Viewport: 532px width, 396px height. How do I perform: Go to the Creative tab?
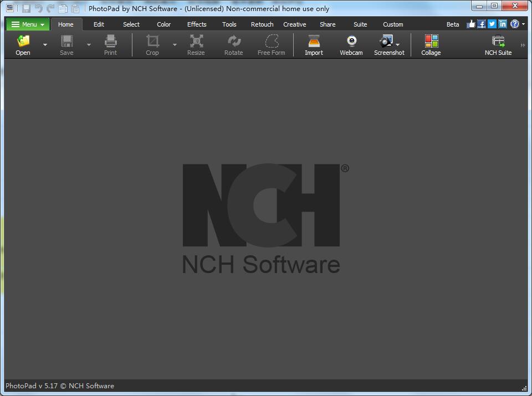coord(294,24)
